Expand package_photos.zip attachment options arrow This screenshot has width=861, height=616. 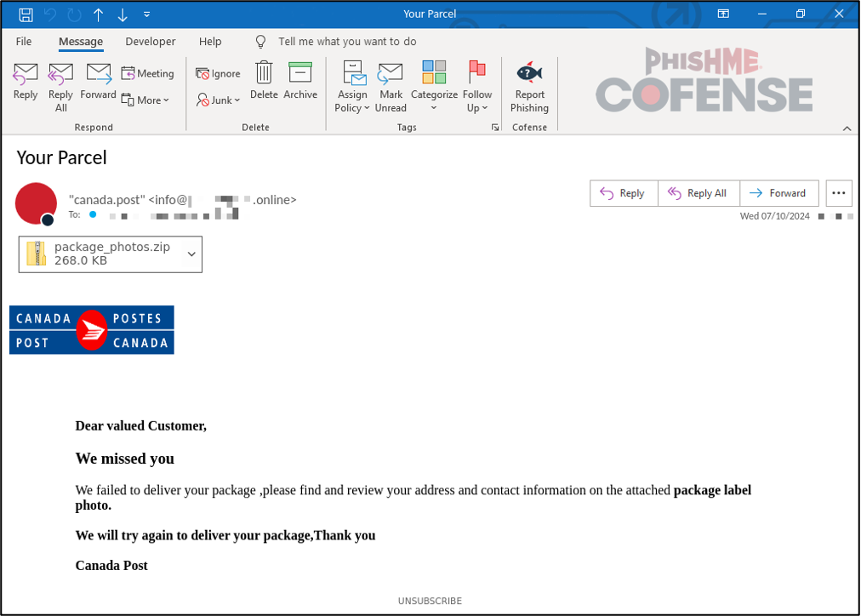(x=191, y=254)
